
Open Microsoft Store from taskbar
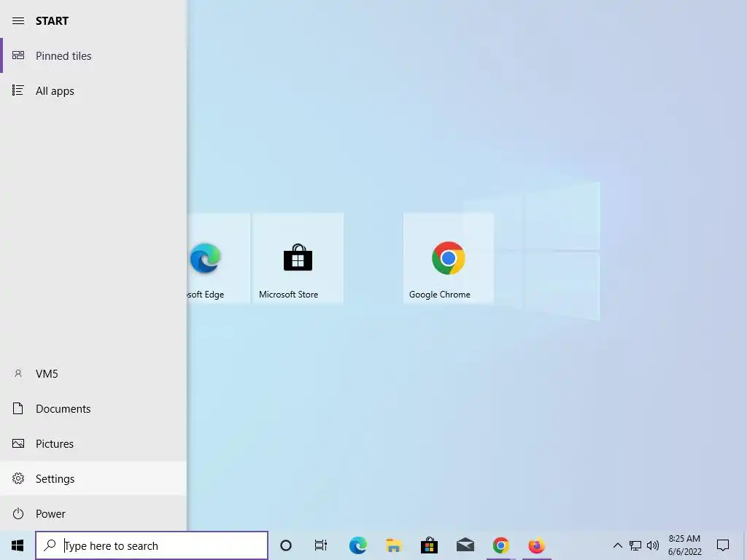point(429,545)
